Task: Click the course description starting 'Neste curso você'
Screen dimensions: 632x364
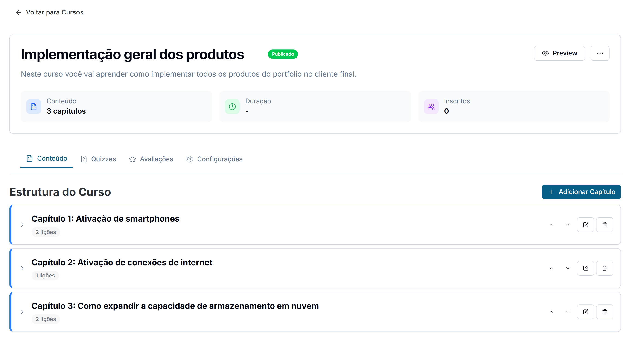Action: tap(189, 74)
